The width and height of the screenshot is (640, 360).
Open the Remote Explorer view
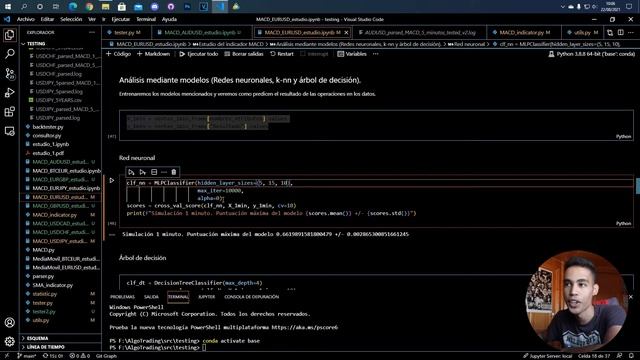tap(9, 131)
